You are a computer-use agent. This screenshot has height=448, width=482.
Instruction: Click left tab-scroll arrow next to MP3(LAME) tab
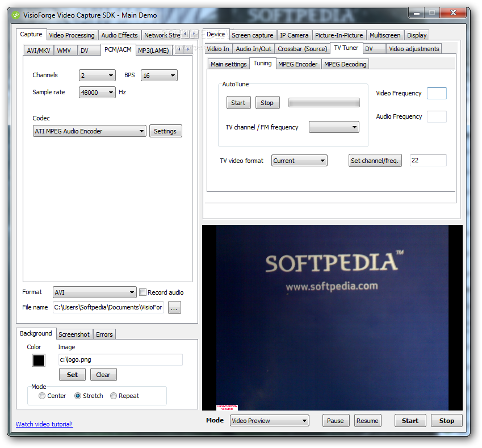click(179, 49)
